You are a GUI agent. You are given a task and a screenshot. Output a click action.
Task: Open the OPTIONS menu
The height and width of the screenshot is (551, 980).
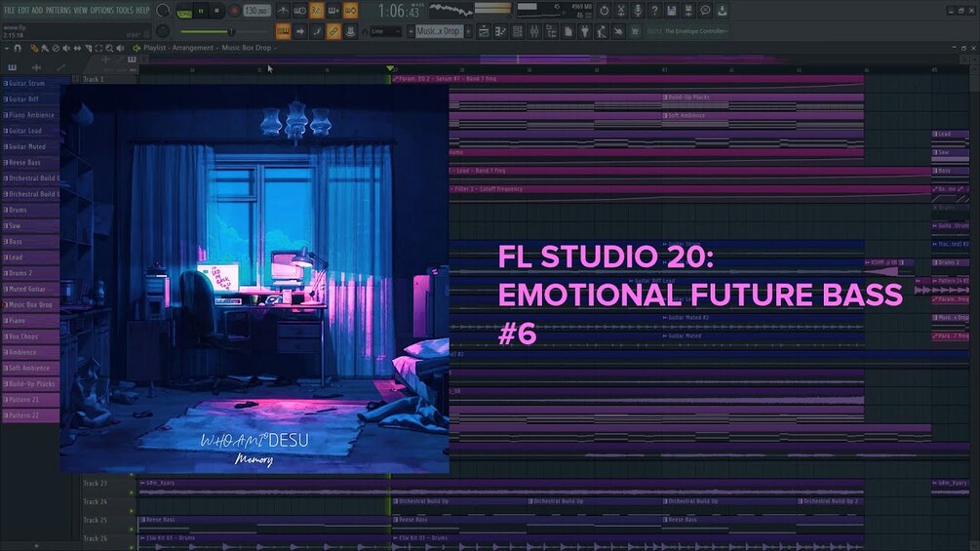[x=101, y=10]
